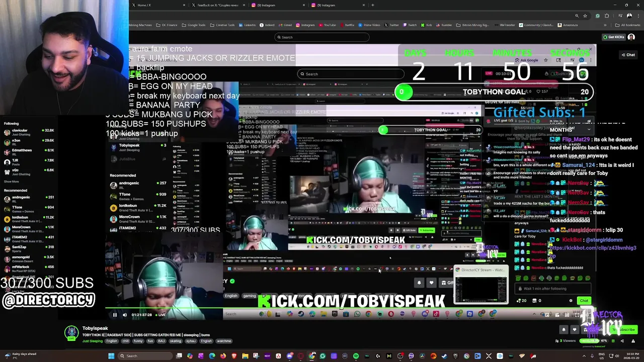Pause the Tobyispeak stream playback
Screen dimensions: 644x362
click(115, 315)
